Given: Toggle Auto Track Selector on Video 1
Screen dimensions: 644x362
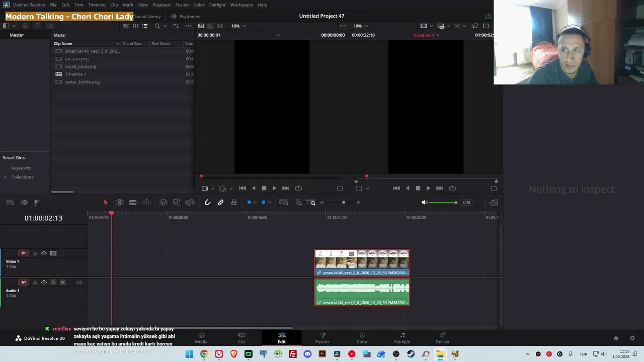Looking at the screenshot, I should pyautogui.click(x=44, y=253).
